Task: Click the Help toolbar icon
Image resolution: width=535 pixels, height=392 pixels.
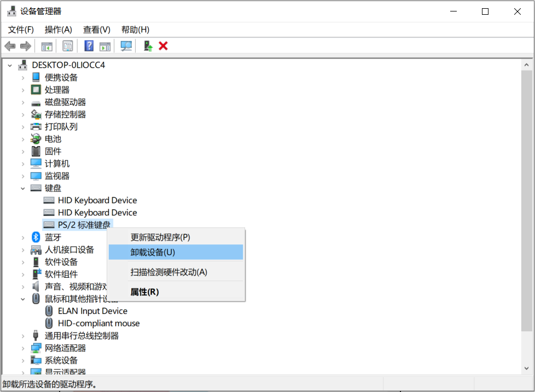Action: pyautogui.click(x=89, y=45)
